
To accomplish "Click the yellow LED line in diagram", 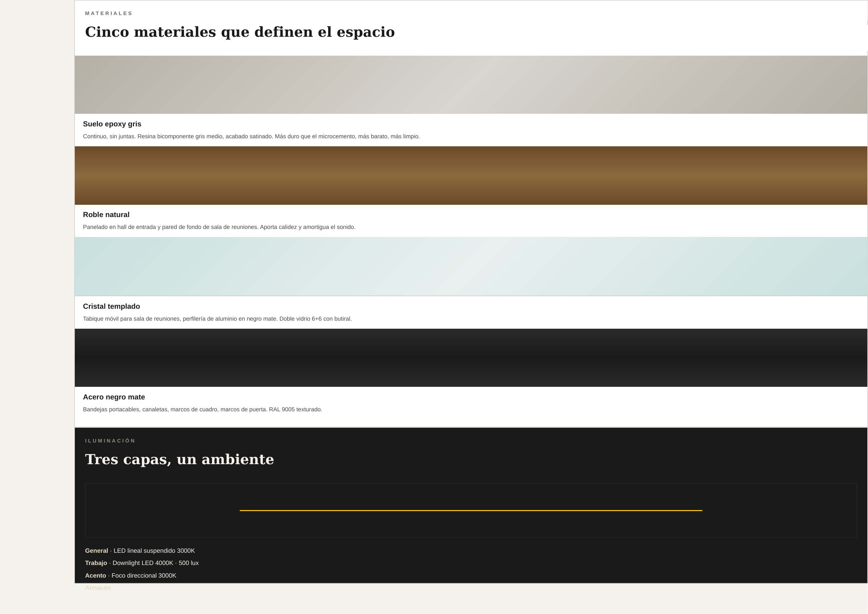I will (471, 510).
